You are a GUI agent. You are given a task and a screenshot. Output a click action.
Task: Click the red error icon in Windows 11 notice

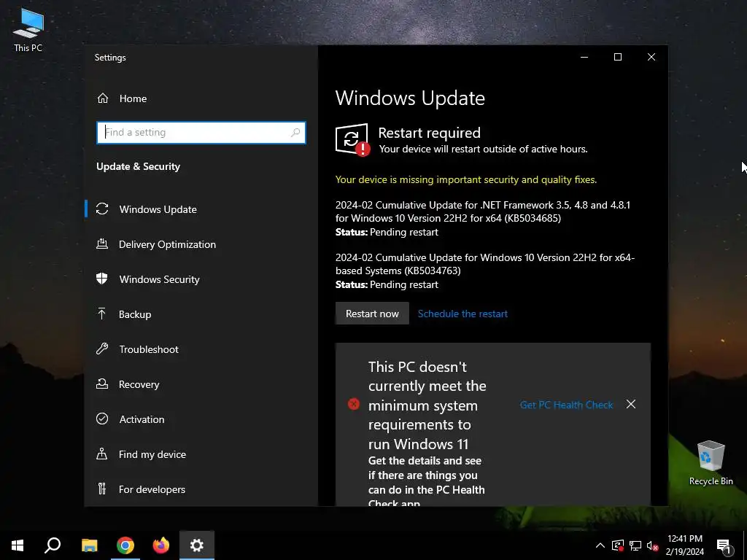[x=354, y=404]
